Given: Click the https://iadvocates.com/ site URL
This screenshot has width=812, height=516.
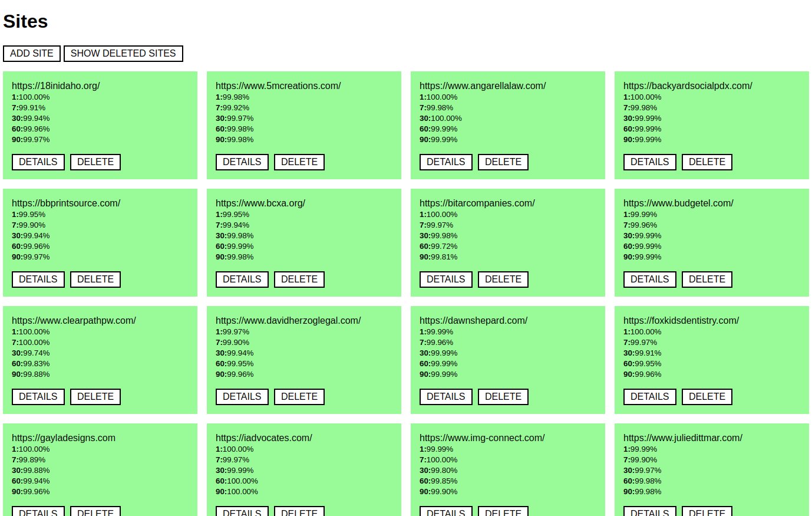Looking at the screenshot, I should coord(263,438).
